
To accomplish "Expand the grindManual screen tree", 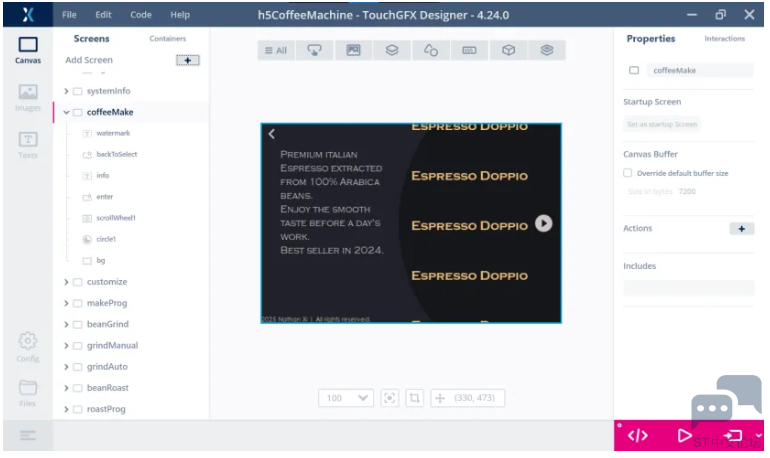I will coord(66,346).
